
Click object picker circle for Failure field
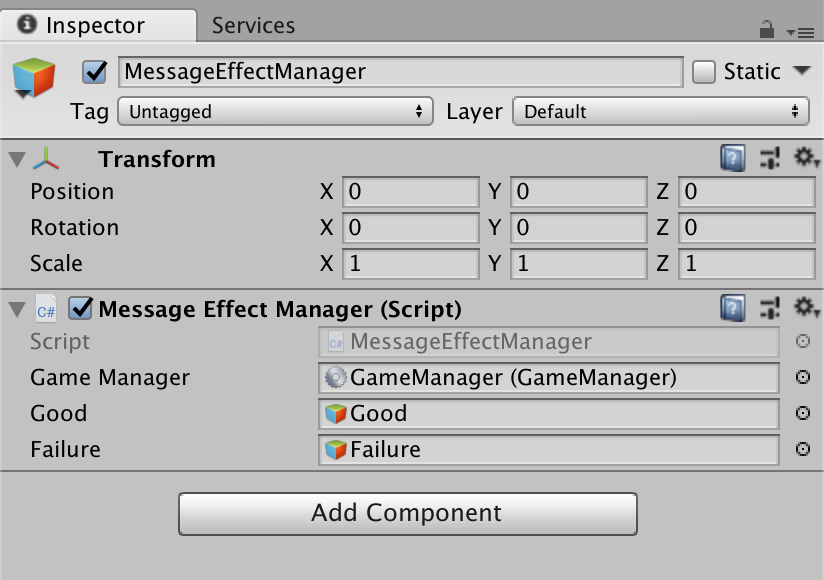pyautogui.click(x=802, y=449)
